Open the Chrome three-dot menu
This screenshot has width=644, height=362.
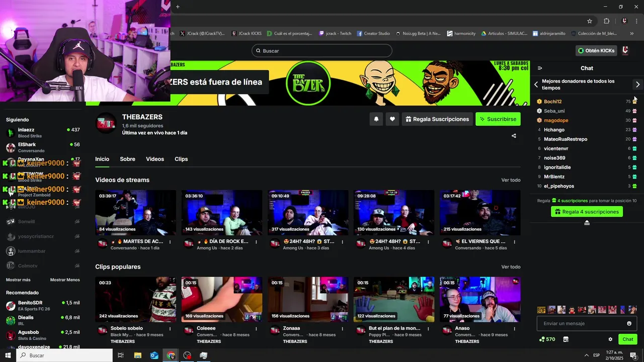(x=635, y=21)
